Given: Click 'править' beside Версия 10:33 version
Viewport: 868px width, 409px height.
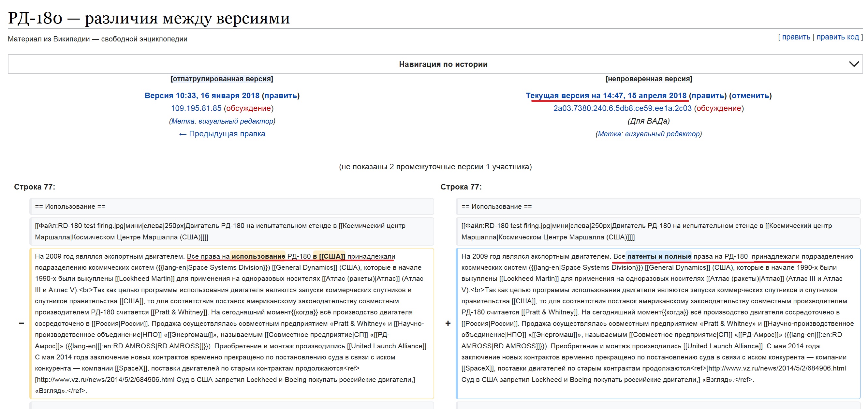Looking at the screenshot, I should (x=280, y=96).
